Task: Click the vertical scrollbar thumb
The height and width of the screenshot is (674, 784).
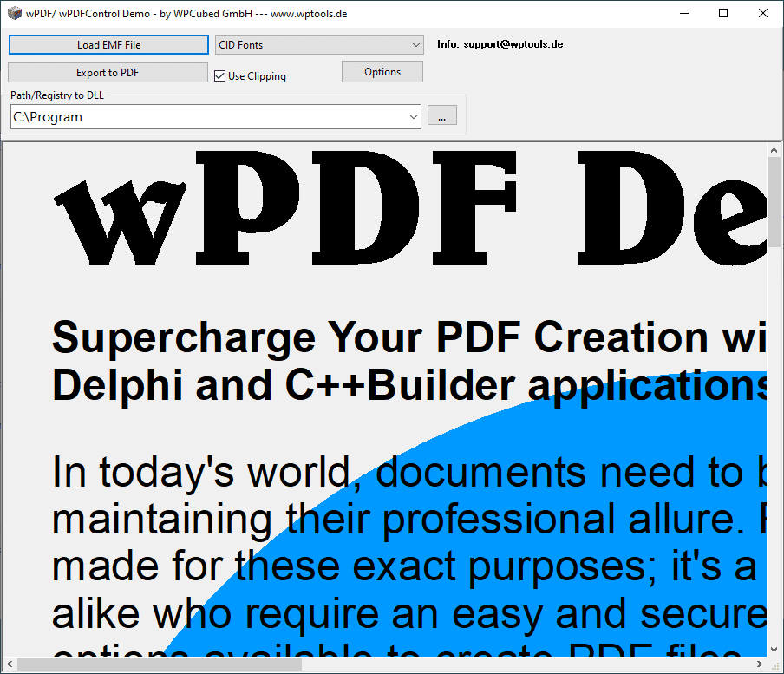Action: (x=774, y=201)
